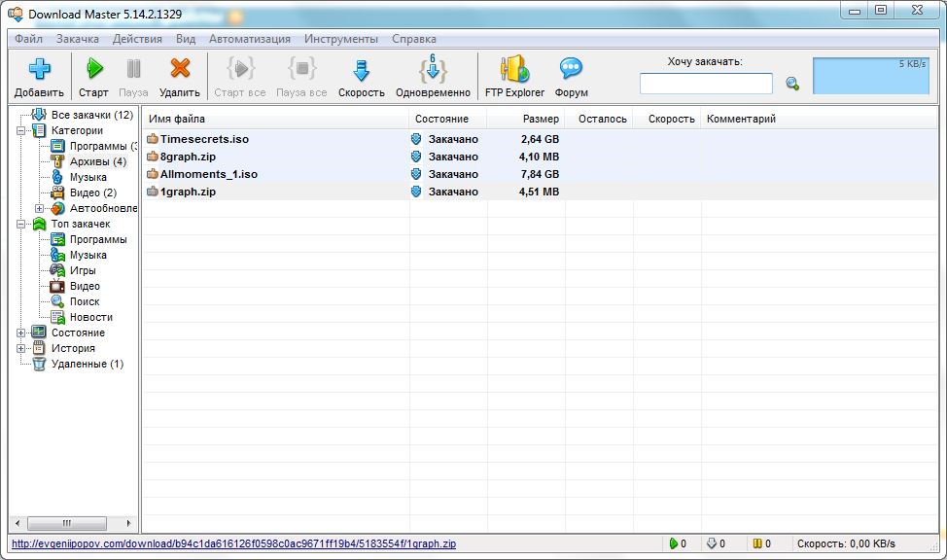947x560 pixels.
Task: Sort by Имя файла column header
Action: point(276,119)
